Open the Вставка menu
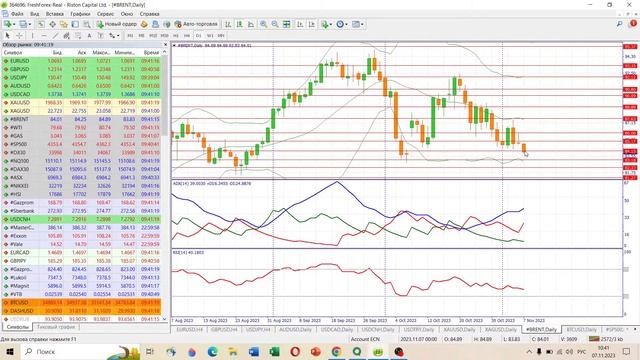 pos(55,14)
